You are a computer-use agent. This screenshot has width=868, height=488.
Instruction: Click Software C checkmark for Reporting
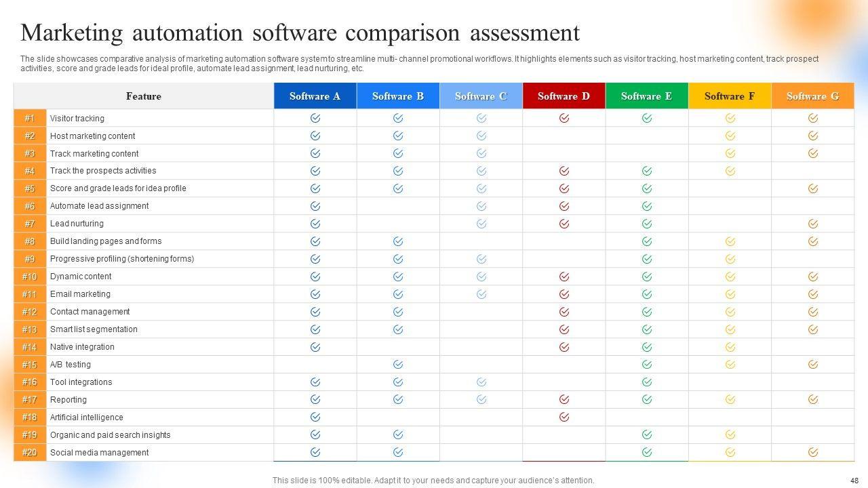tap(481, 400)
